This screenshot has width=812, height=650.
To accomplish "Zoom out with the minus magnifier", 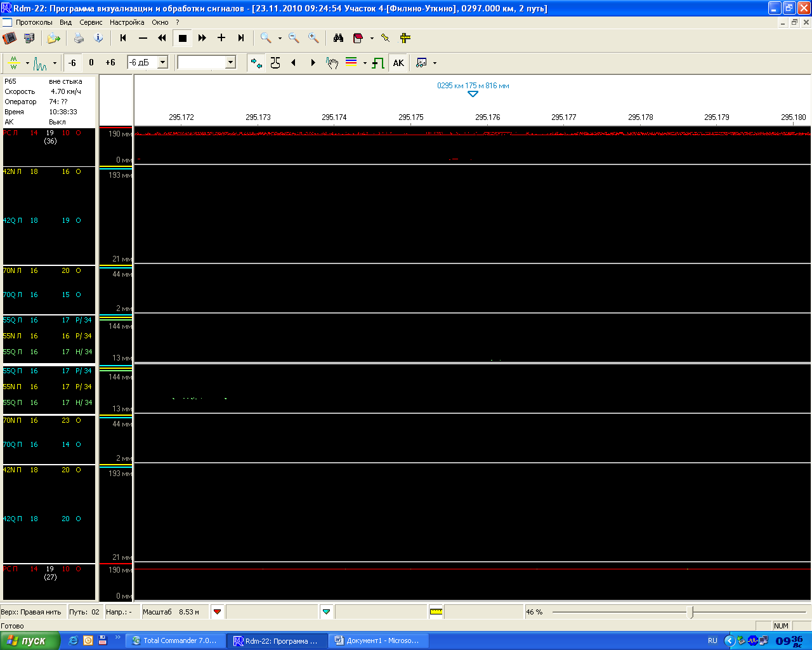I will coord(294,38).
